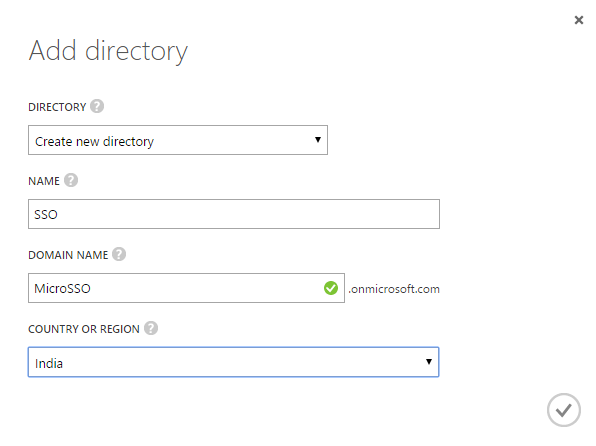Viewport: 596px width, 446px height.
Task: Click the DOMAIN NAME field label
Action: (x=68, y=255)
